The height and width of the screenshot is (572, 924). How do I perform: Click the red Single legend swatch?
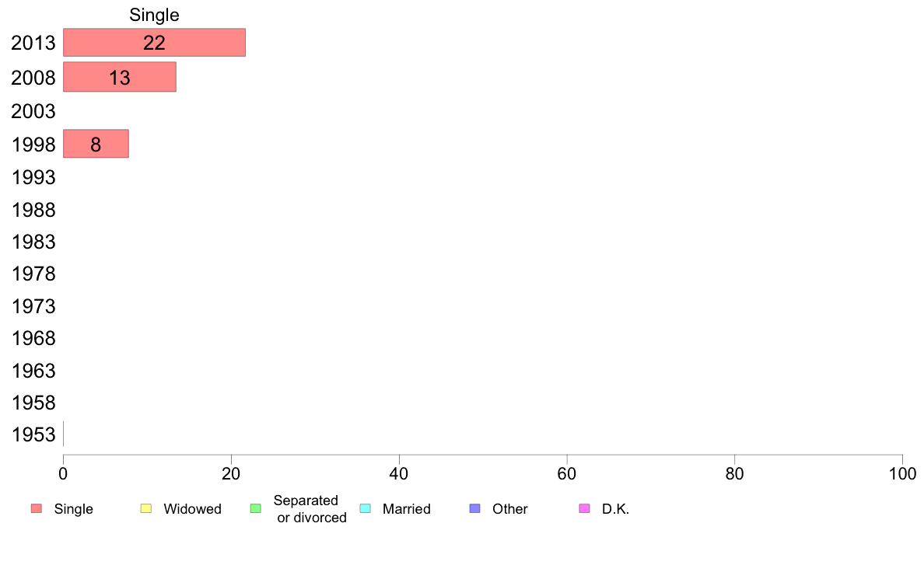(x=37, y=508)
